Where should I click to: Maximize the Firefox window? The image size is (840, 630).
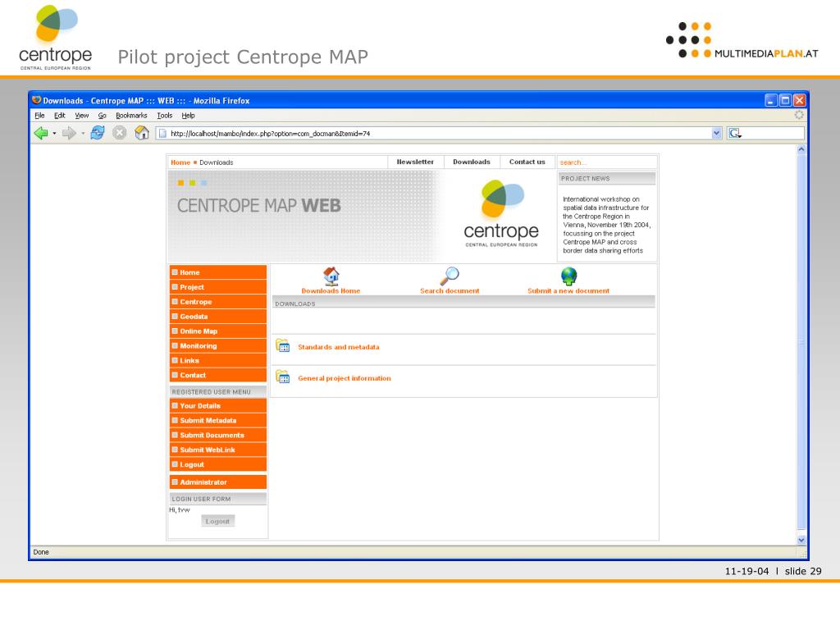click(x=785, y=100)
